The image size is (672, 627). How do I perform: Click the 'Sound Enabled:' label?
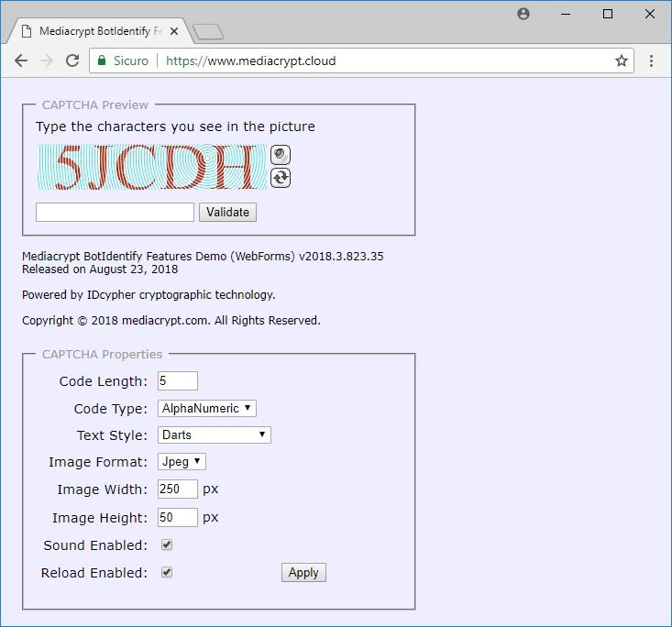(95, 545)
